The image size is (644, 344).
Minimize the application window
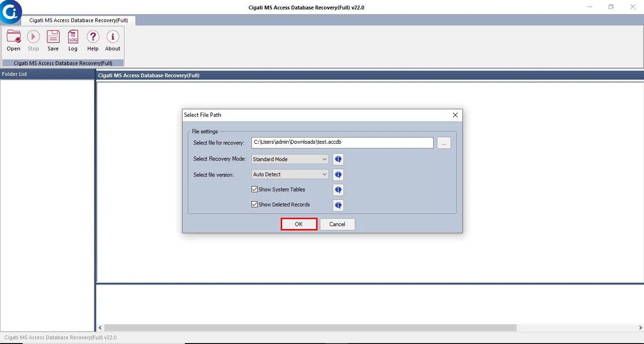[x=590, y=7]
